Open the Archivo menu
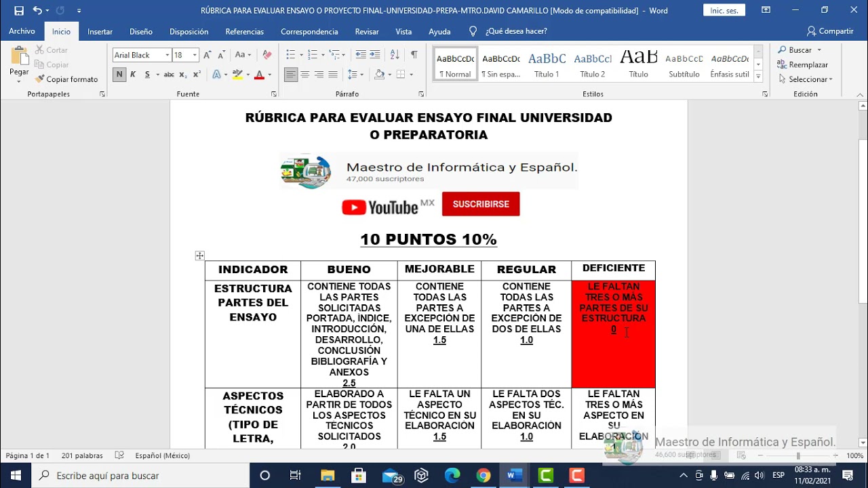Image resolution: width=868 pixels, height=488 pixels. (22, 31)
